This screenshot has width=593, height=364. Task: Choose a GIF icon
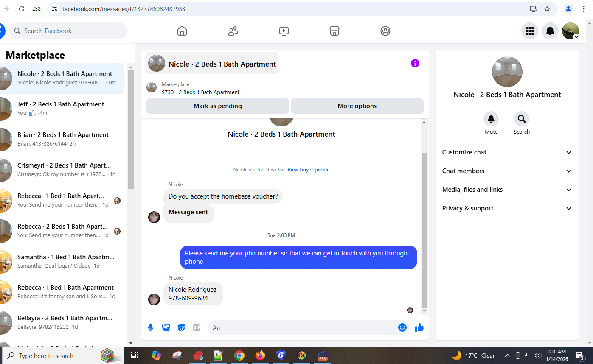click(197, 328)
